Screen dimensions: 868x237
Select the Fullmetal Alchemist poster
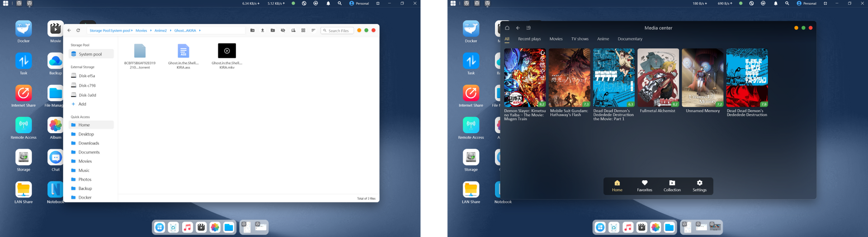[x=658, y=78]
